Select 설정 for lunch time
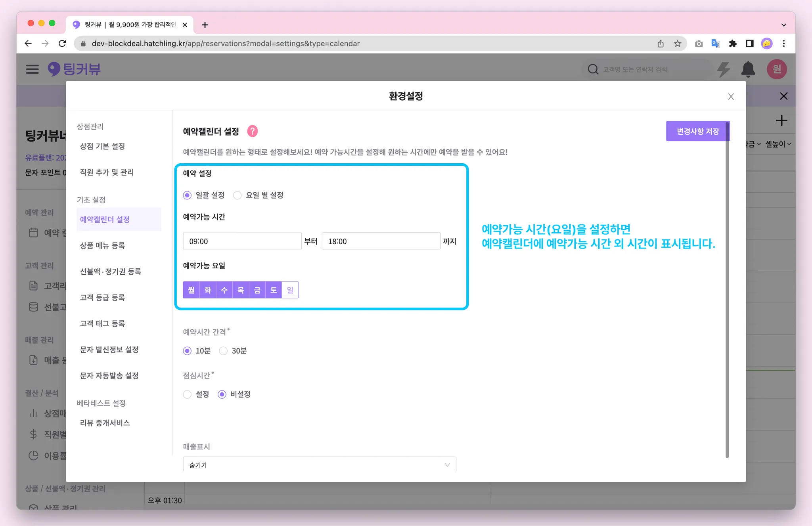 tap(187, 394)
